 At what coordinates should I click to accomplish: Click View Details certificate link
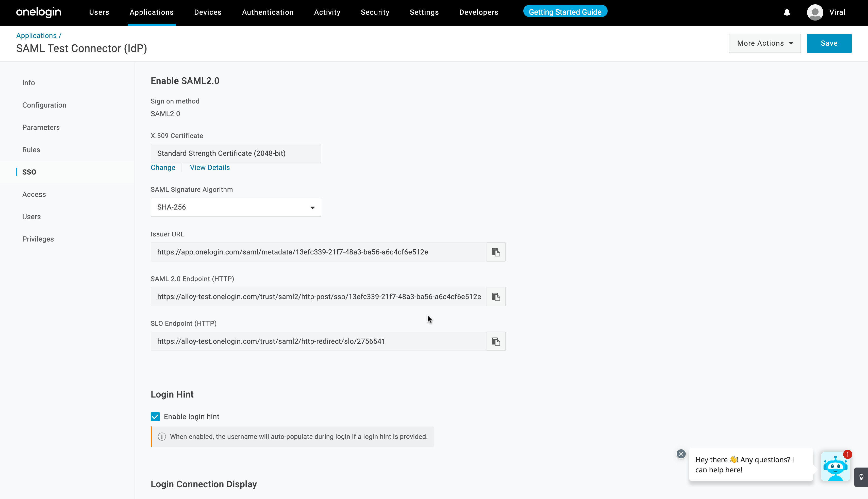click(210, 168)
